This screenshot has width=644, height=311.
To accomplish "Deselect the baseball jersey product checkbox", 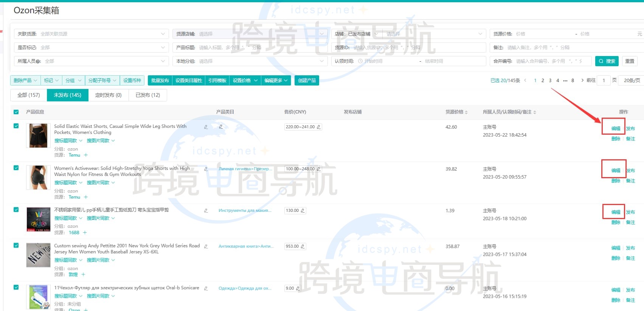I will pos(16,245).
